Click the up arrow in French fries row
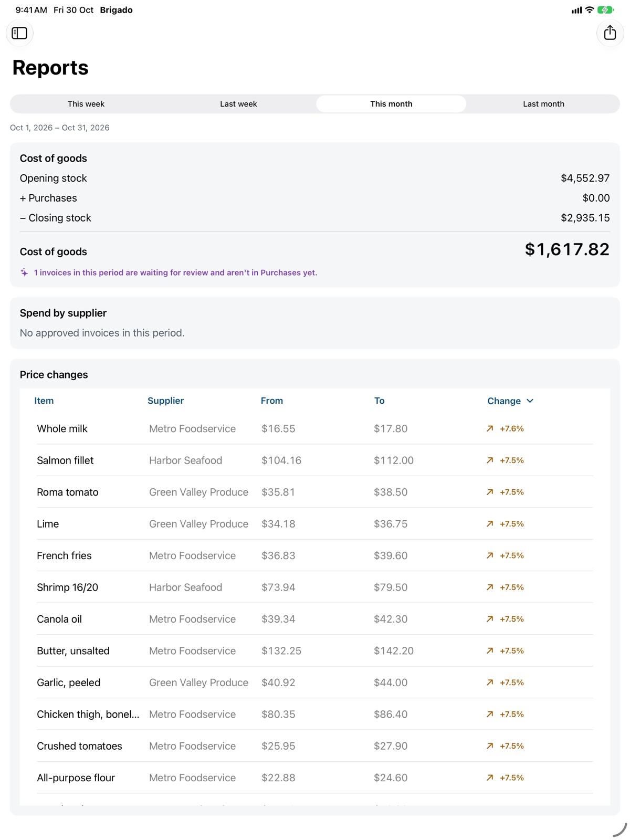630x840 pixels. click(x=490, y=555)
